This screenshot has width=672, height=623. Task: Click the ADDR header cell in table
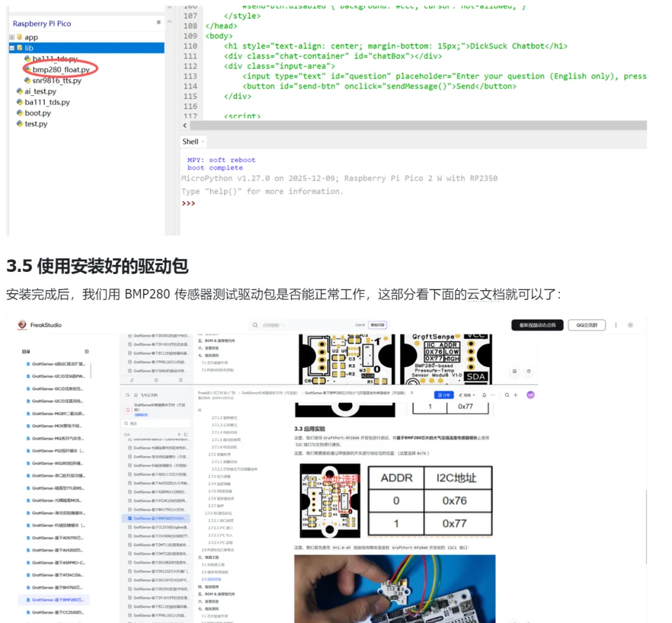[396, 477]
